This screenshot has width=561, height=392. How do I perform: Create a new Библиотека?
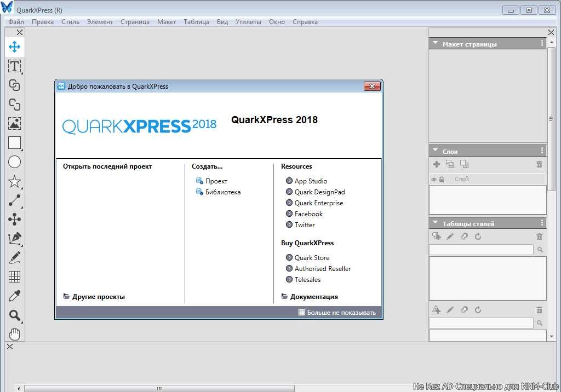(x=218, y=192)
